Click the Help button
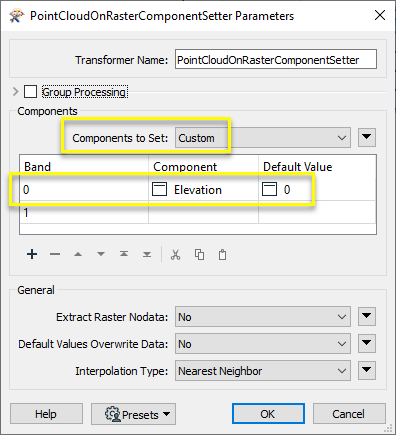 pyautogui.click(x=46, y=414)
